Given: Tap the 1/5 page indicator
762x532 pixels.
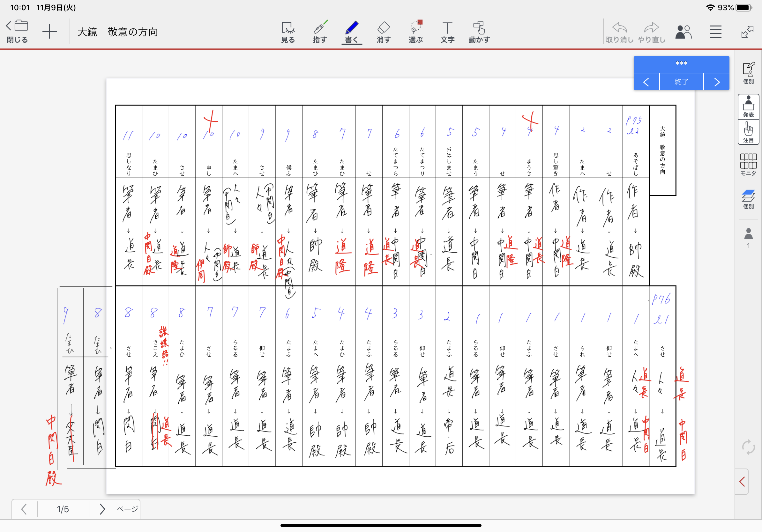Looking at the screenshot, I should pos(63,509).
